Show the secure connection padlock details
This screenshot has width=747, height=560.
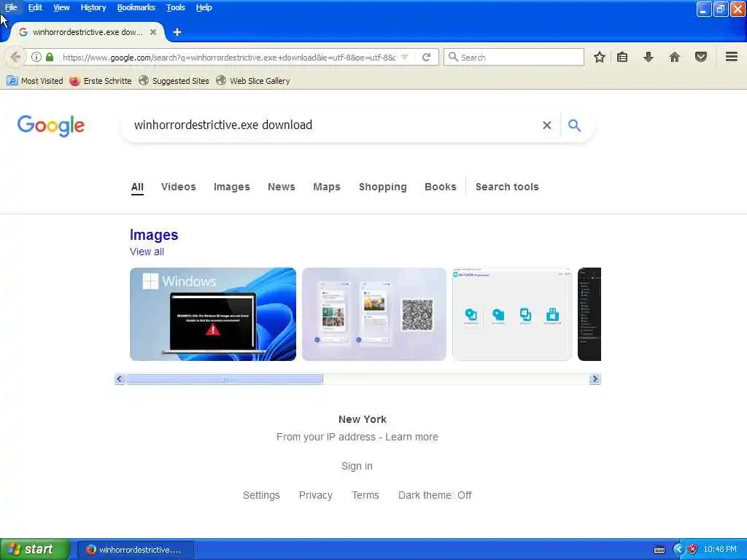[50, 57]
